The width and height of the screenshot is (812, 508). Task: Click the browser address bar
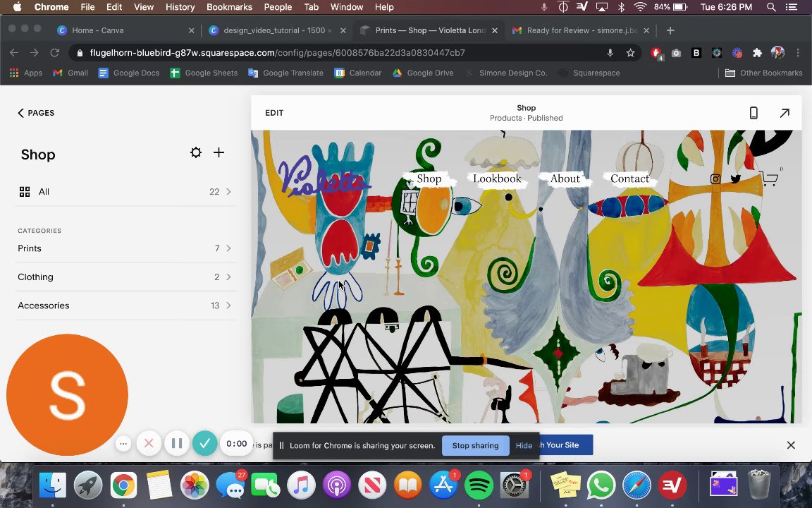[x=338, y=53]
